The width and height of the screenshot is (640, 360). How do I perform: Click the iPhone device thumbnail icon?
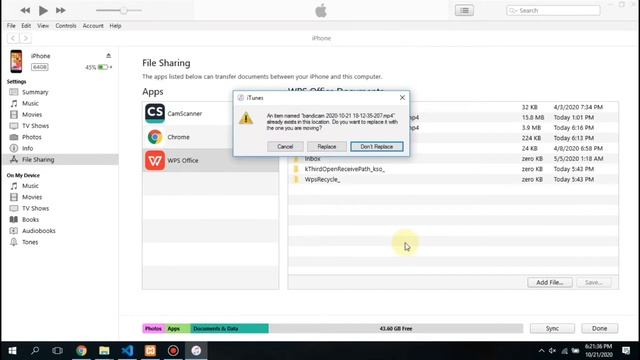16,61
